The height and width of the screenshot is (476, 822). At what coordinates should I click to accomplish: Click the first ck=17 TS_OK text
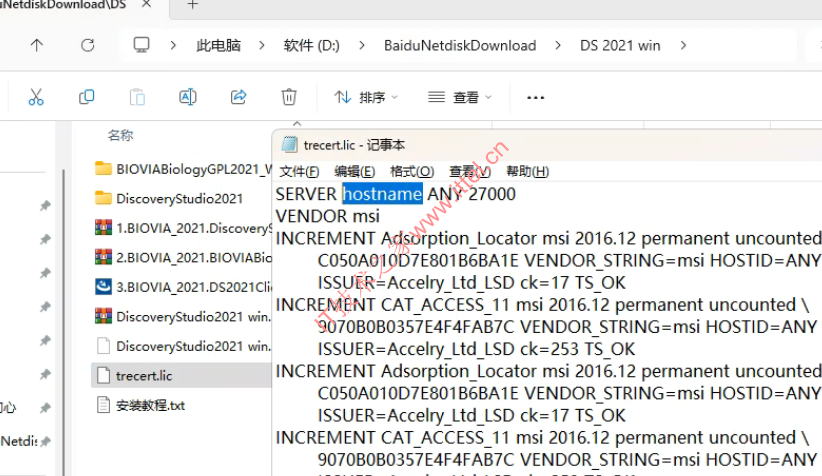(x=573, y=283)
